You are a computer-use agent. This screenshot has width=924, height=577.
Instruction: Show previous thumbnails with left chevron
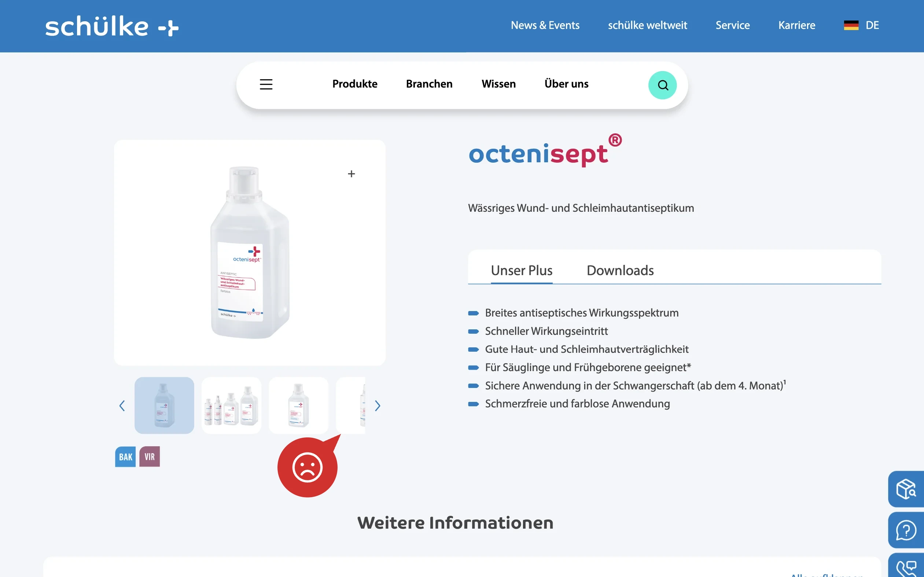pos(122,406)
